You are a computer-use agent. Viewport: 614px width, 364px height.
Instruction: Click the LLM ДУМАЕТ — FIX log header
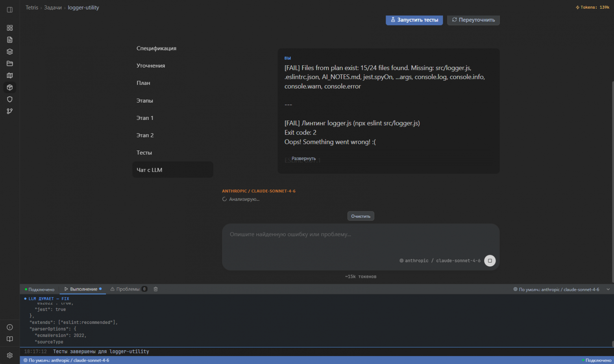(46, 299)
